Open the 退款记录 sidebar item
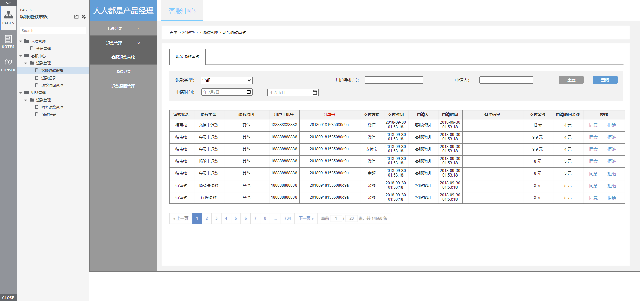Image resolution: width=644 pixels, height=301 pixels. tap(123, 72)
